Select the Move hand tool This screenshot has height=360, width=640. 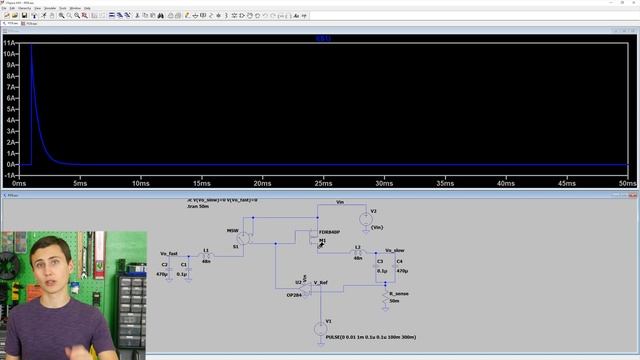[249, 16]
